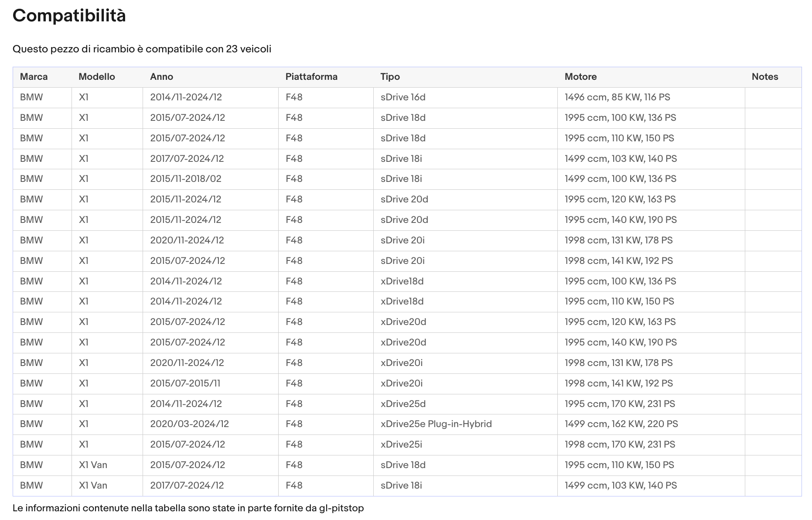Select the 1499 ccm, 162 KW engine cell
Viewport: 812px width, 520px height.
[x=651, y=424]
